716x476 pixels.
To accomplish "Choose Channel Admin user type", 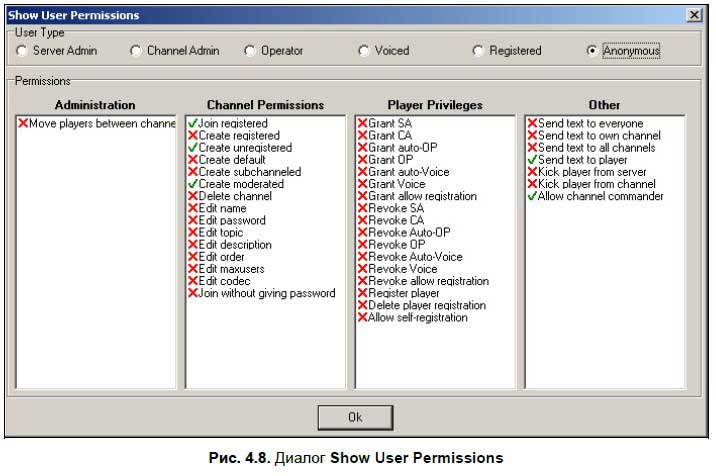I will tap(136, 51).
